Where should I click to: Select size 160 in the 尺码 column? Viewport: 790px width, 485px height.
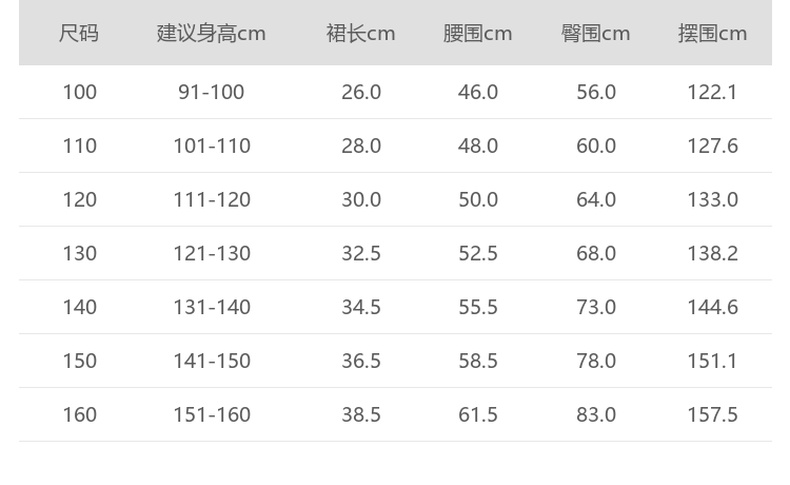click(x=79, y=415)
